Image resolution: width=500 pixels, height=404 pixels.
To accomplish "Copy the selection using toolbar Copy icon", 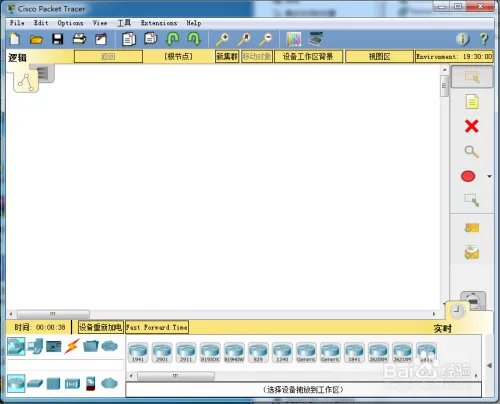I will (129, 39).
